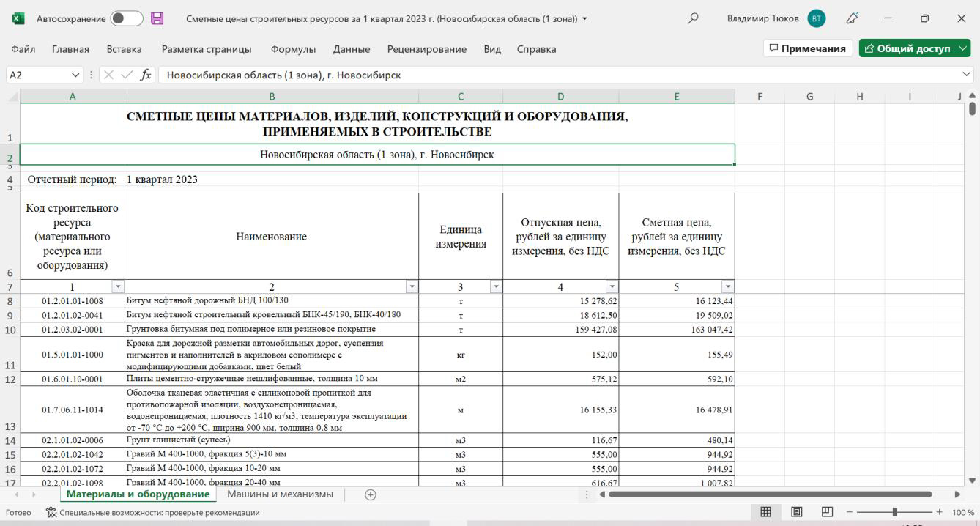This screenshot has height=526, width=980.
Task: Open the Рецензирование ribbon tab
Action: 427,49
